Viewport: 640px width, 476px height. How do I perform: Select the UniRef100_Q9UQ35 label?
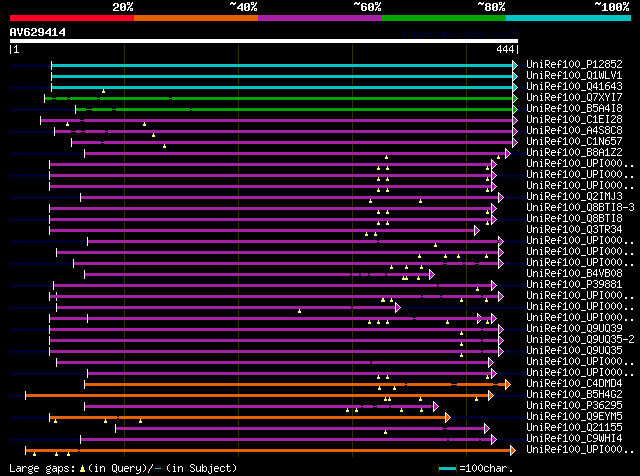(574, 351)
